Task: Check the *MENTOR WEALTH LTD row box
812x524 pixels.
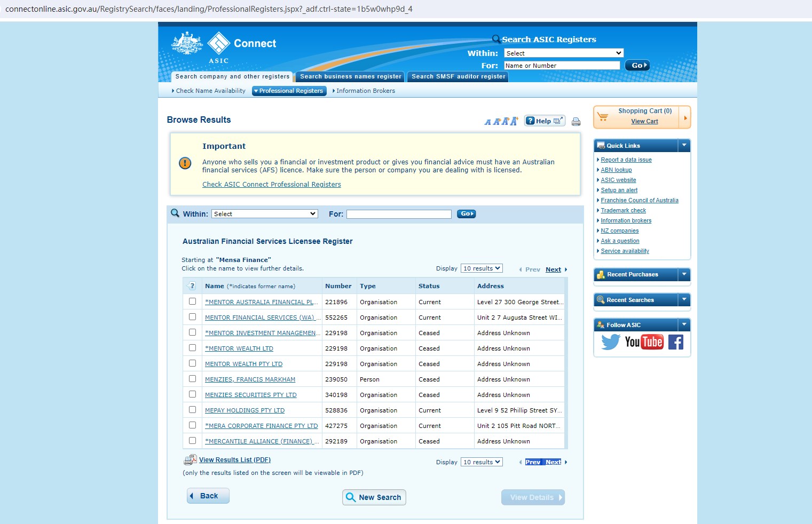Action: click(x=192, y=348)
